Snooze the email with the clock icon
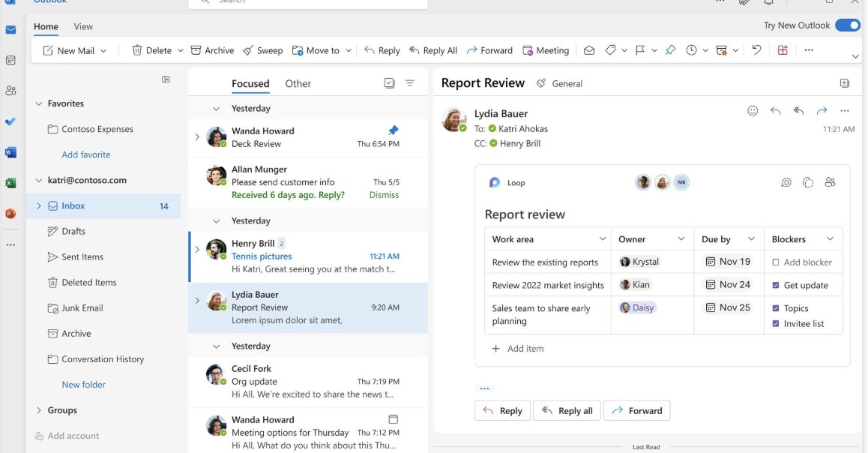Image resolution: width=868 pixels, height=453 pixels. (690, 50)
